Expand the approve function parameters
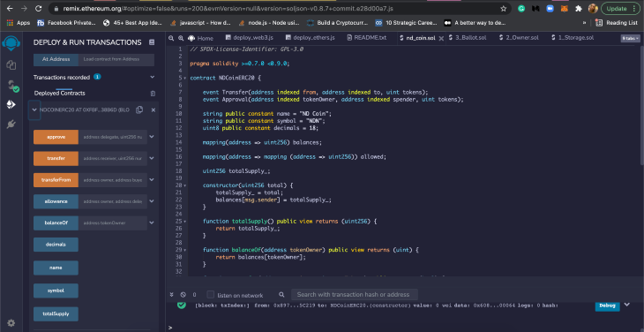 click(152, 136)
